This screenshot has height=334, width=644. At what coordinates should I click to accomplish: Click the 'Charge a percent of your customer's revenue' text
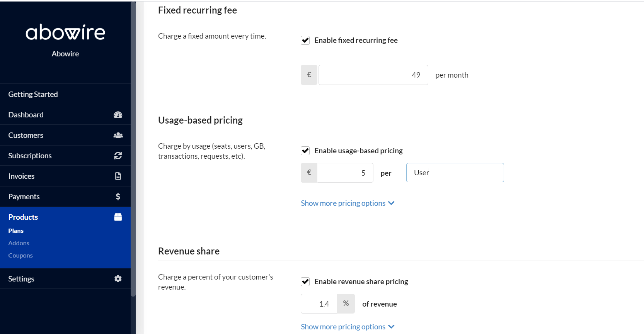[x=215, y=282]
